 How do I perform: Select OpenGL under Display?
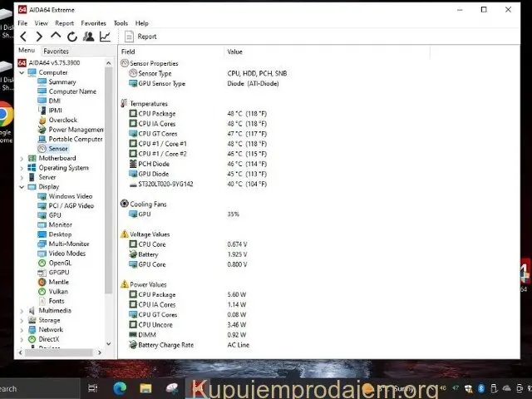[x=60, y=263]
